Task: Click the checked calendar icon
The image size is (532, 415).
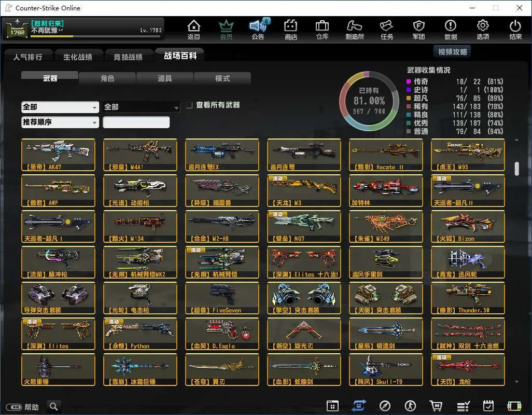Action: click(488, 406)
